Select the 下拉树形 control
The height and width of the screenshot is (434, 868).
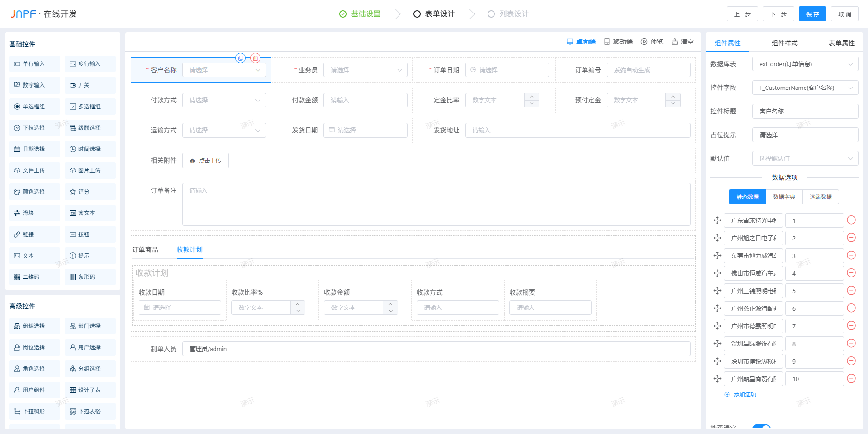pos(35,411)
